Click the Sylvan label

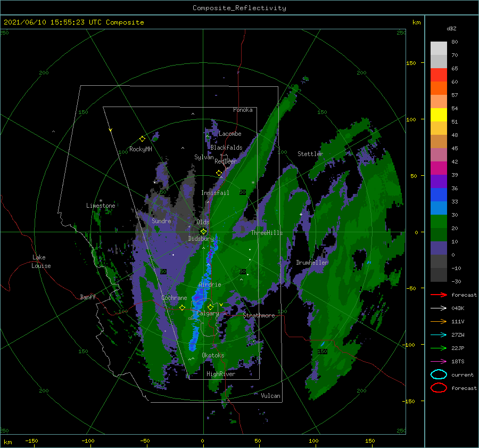pyautogui.click(x=204, y=157)
